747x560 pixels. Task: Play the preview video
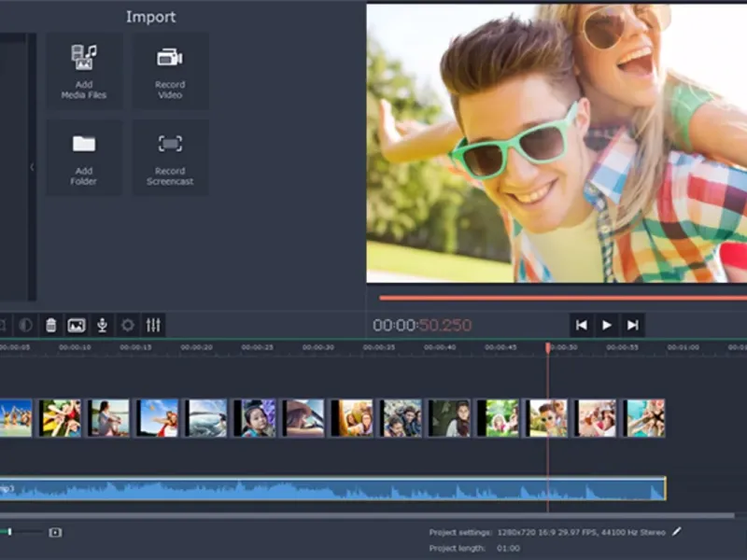point(607,325)
